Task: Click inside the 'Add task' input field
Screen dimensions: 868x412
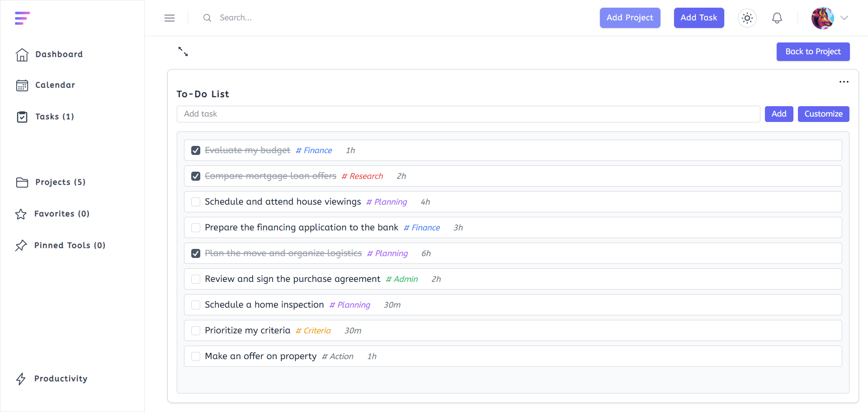Action: [468, 114]
